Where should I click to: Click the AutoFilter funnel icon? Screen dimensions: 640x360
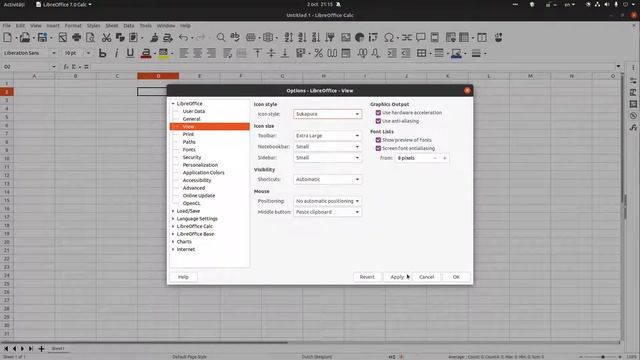(330, 38)
